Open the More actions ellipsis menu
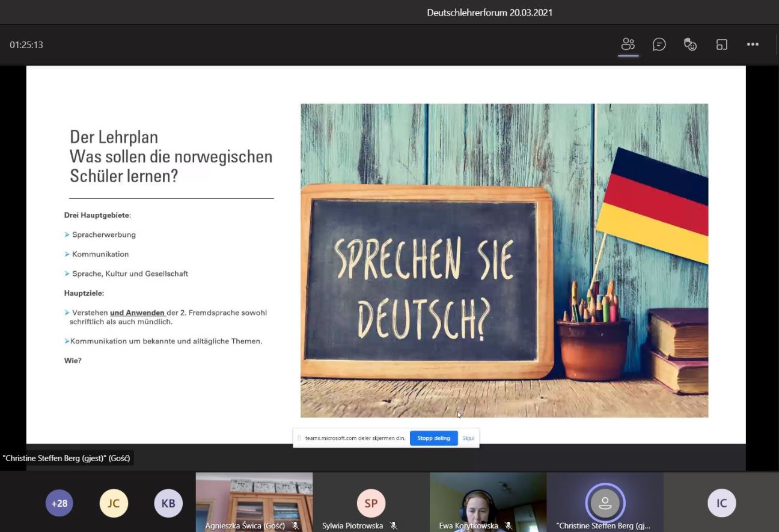 (x=753, y=44)
